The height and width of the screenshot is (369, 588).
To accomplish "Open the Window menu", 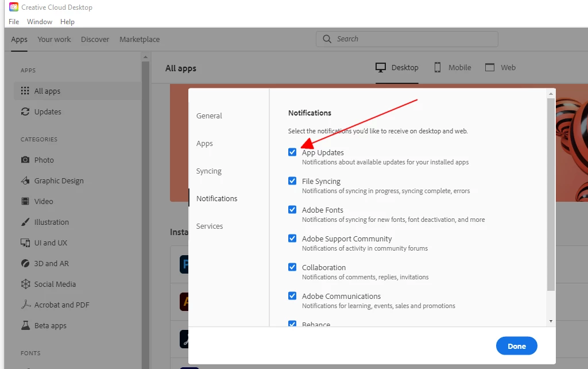I will tap(40, 22).
